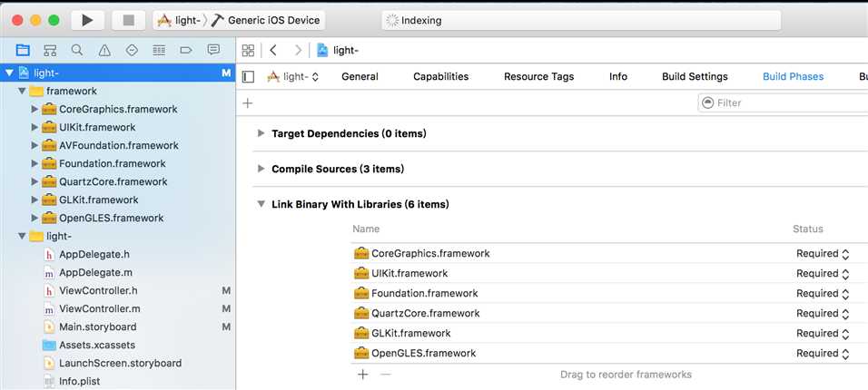Expand AVFoundation.framework in navigator
Screen dimensions: 868x390
35,145
